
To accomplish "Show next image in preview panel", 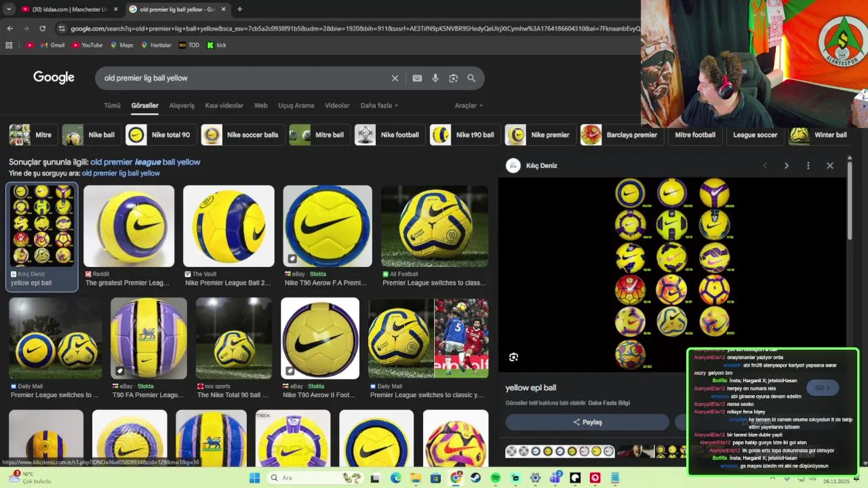I will coord(787,165).
